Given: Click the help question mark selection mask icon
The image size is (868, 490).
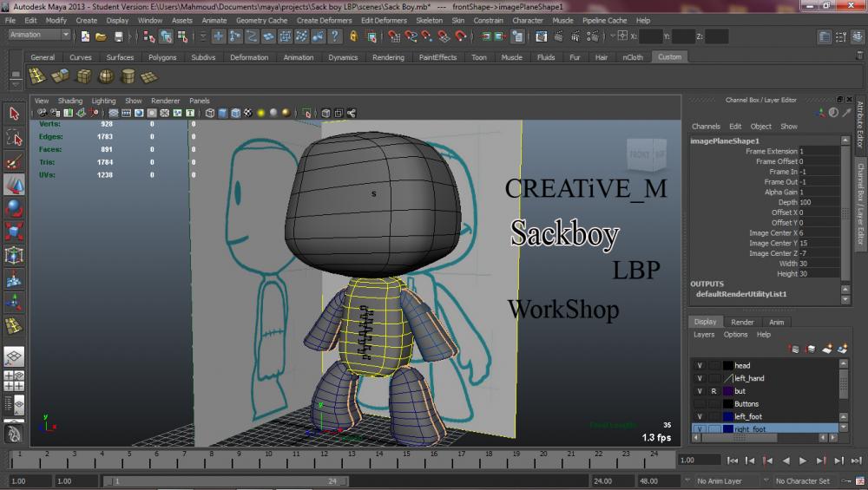Looking at the screenshot, I should point(335,36).
